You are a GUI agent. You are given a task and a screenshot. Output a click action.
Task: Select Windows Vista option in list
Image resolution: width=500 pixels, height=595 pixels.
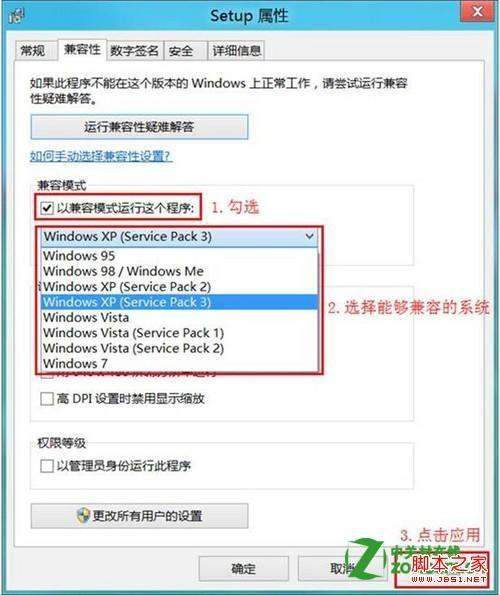pos(179,317)
